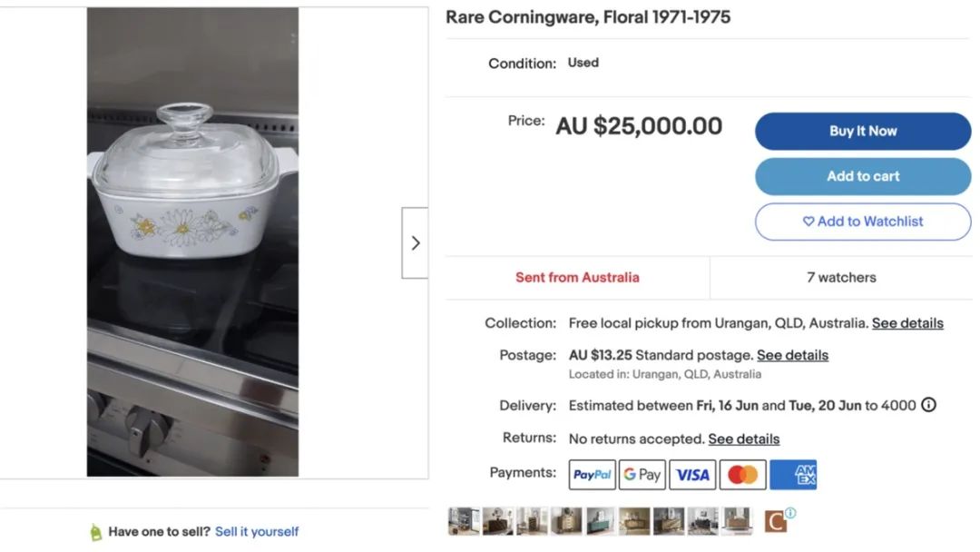Click the American Express payment icon
The height and width of the screenshot is (552, 980).
[793, 475]
